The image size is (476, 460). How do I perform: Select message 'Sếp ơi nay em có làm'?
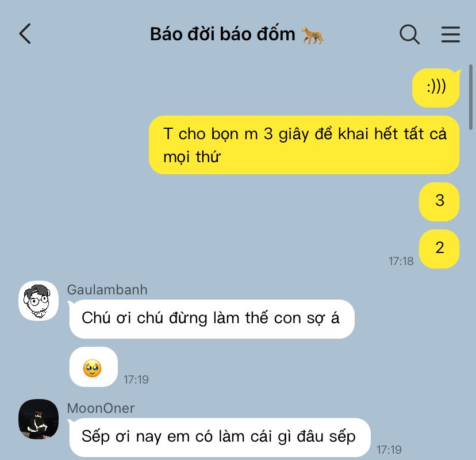click(220, 437)
